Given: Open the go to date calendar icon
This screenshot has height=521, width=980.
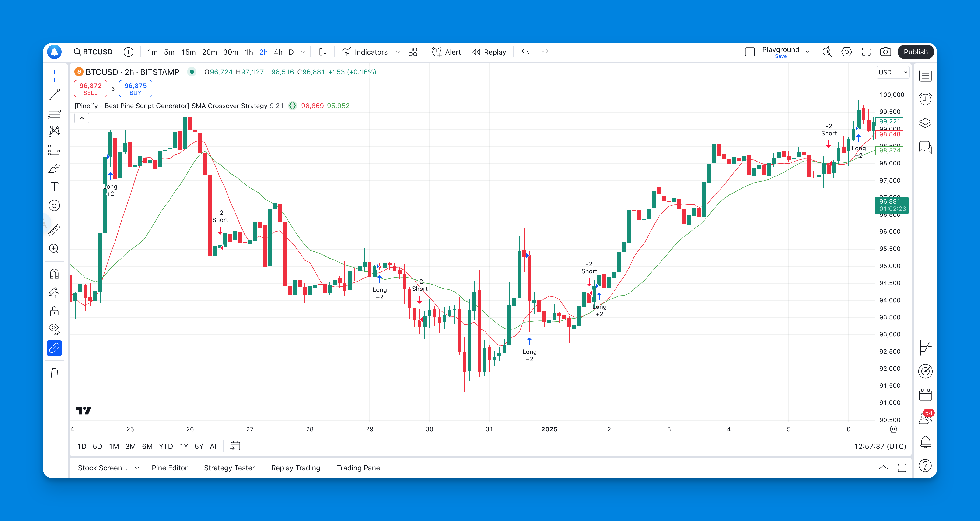Looking at the screenshot, I should point(235,446).
